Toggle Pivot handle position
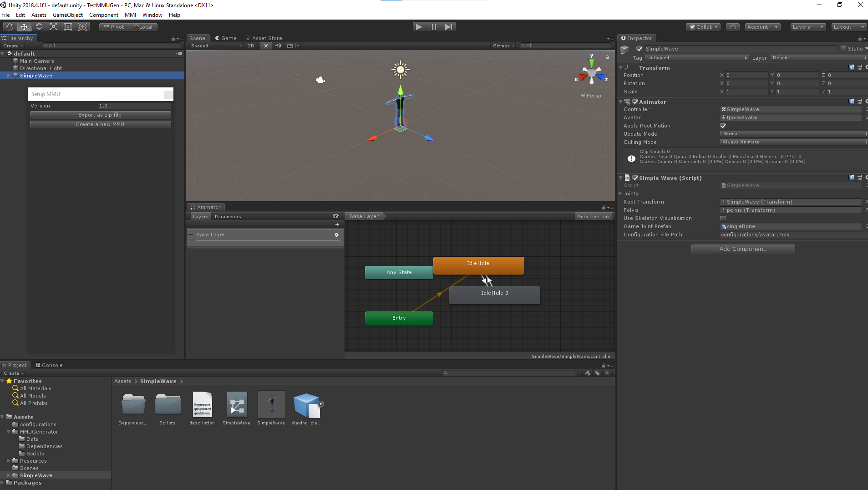Image resolution: width=868 pixels, height=490 pixels. point(114,27)
